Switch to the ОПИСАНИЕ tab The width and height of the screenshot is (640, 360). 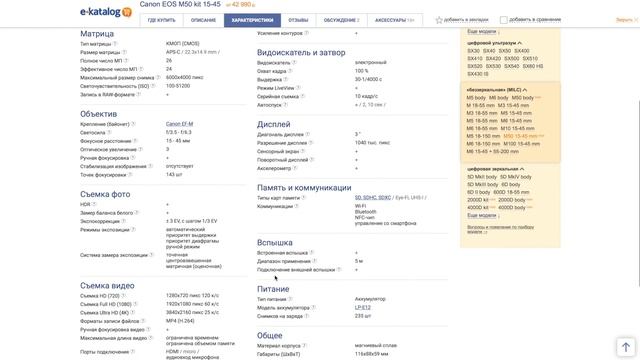[x=203, y=20]
